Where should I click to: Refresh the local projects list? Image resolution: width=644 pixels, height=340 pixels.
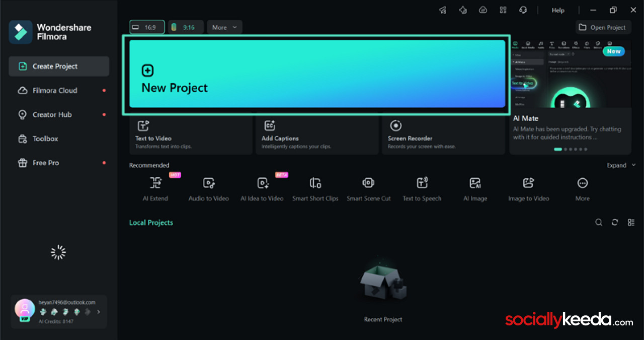(x=615, y=222)
